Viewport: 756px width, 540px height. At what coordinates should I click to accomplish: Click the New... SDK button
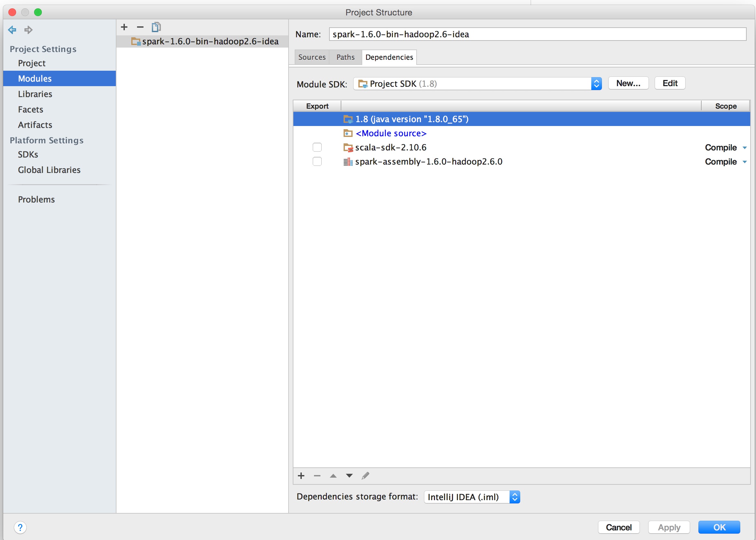click(628, 83)
